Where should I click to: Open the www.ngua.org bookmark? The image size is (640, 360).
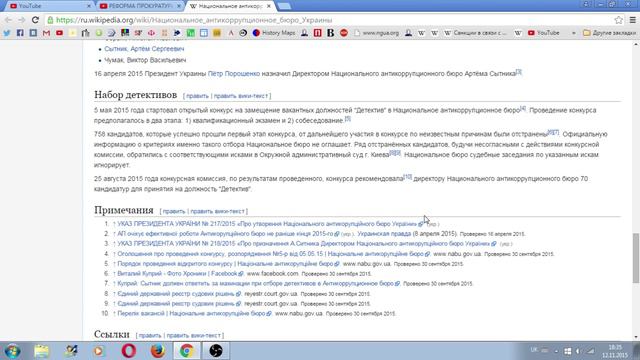tap(376, 33)
